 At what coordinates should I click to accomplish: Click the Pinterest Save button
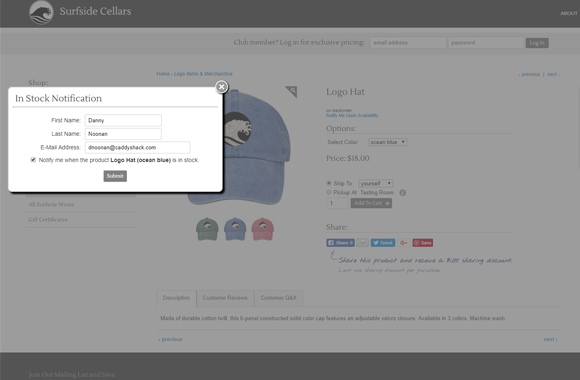(x=423, y=243)
